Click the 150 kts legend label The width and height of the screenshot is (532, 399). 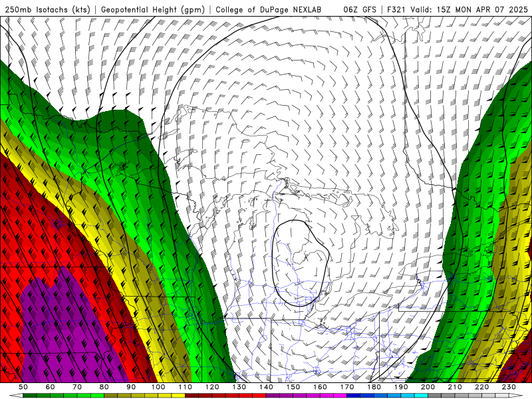293,387
